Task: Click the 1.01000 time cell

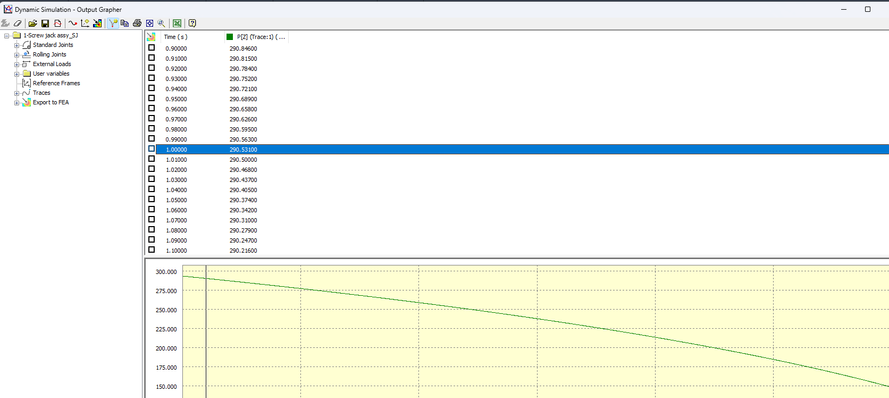Action: tap(176, 160)
